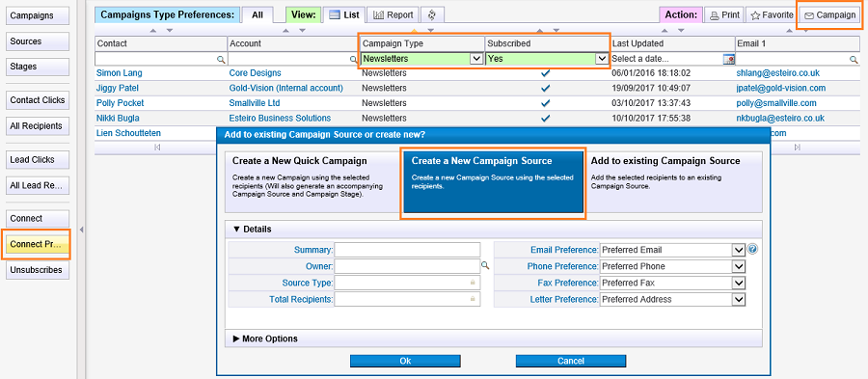The height and width of the screenshot is (379, 868).
Task: Click the Last Updated column header
Action: tap(672, 43)
